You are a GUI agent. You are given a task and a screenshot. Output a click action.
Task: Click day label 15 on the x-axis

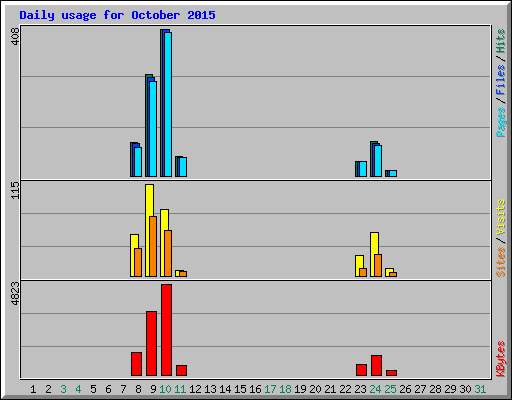pos(240,389)
